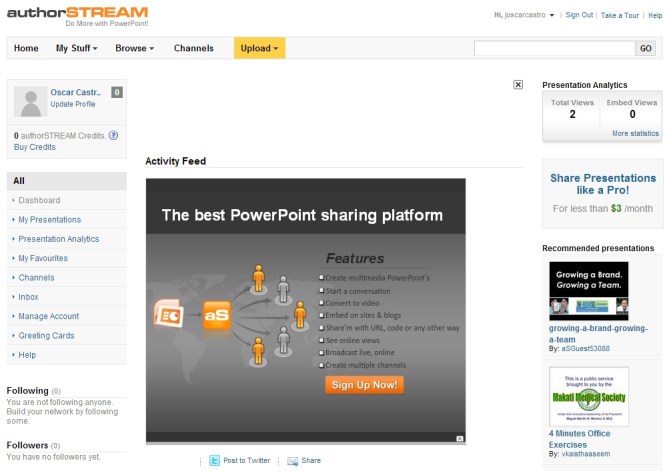The height and width of the screenshot is (471, 667).
Task: Open the Upload dropdown button
Action: [259, 48]
